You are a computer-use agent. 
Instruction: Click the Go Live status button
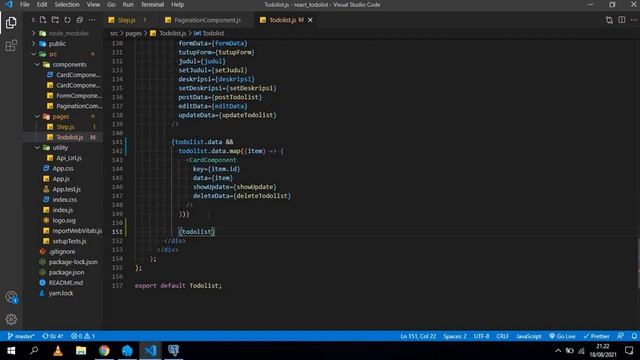click(562, 336)
